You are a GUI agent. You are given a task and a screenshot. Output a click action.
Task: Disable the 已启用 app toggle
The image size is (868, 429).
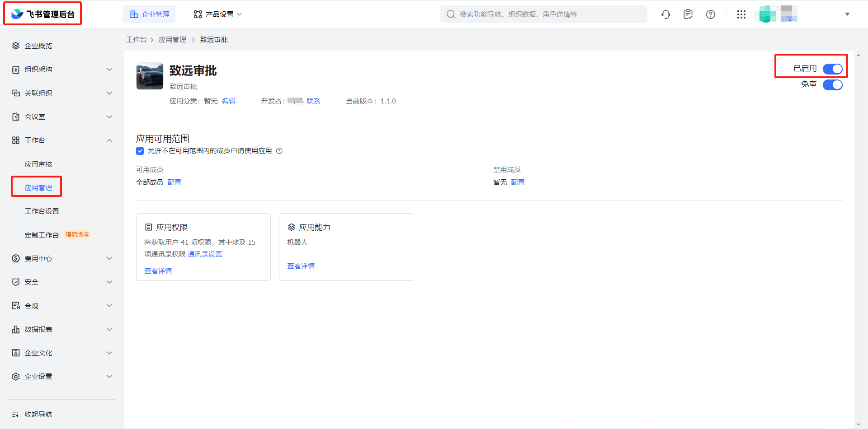click(832, 69)
